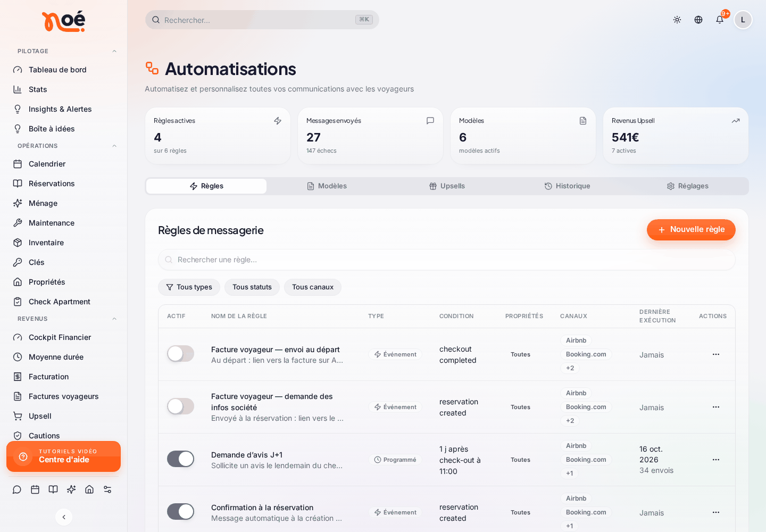Open the Tous statuts filter
Screen dimensions: 766x532
click(x=252, y=287)
